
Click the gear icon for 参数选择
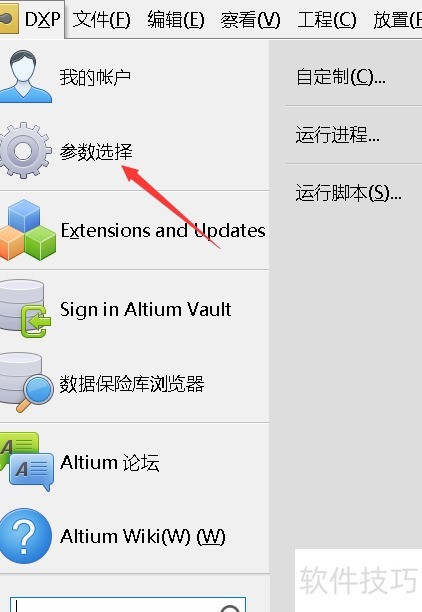[x=24, y=150]
